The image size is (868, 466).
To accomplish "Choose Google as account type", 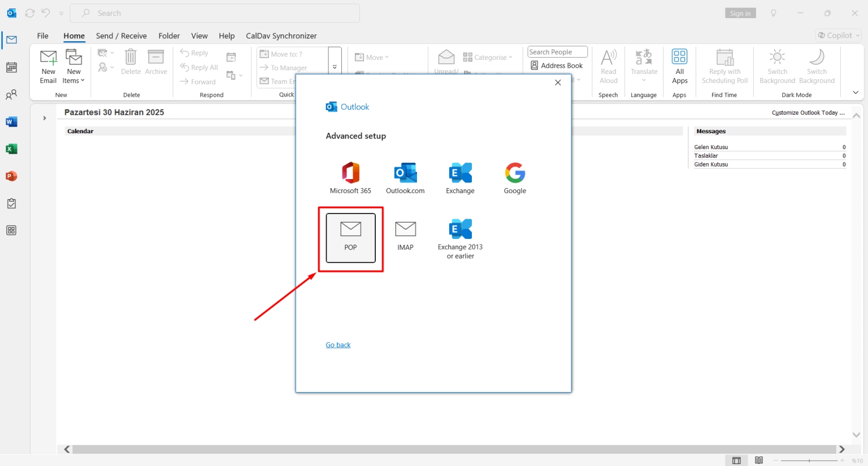I will click(514, 177).
